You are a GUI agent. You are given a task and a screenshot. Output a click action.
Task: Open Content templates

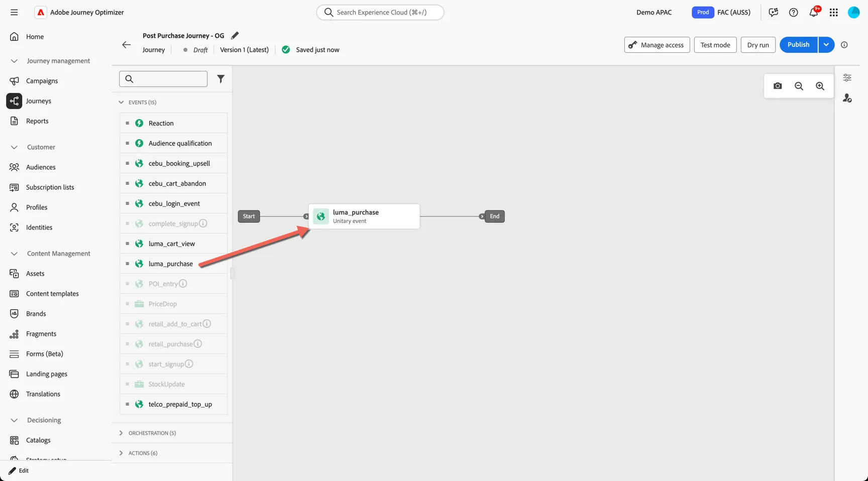52,294
